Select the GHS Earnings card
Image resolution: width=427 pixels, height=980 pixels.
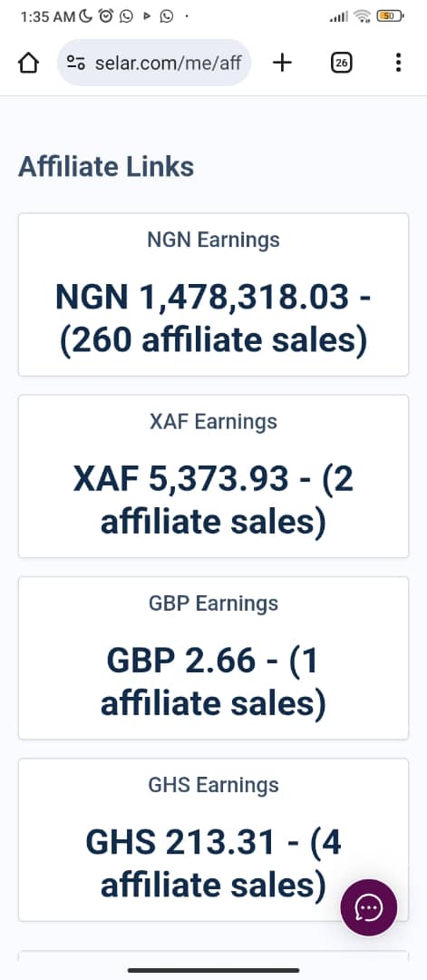[214, 840]
